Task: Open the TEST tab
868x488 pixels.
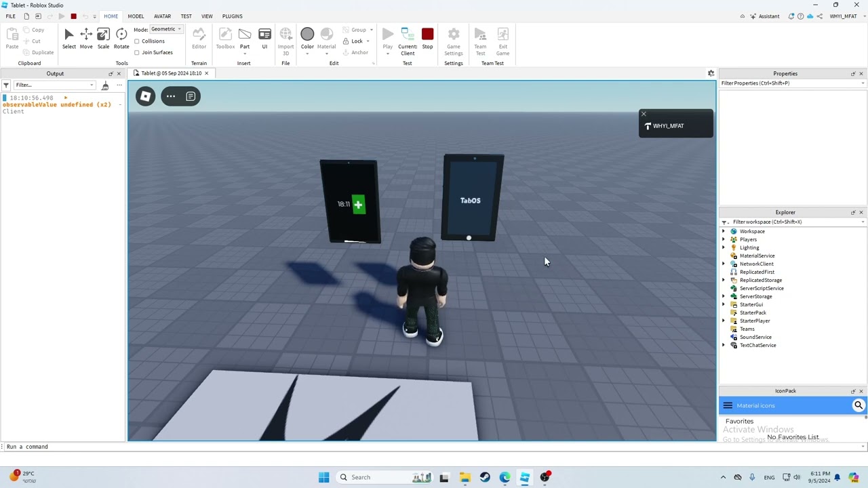Action: pos(186,16)
